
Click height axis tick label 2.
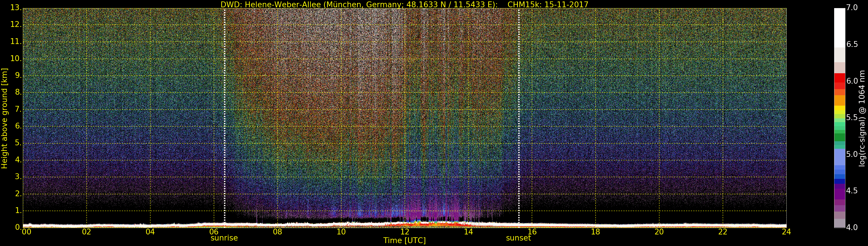(x=18, y=193)
